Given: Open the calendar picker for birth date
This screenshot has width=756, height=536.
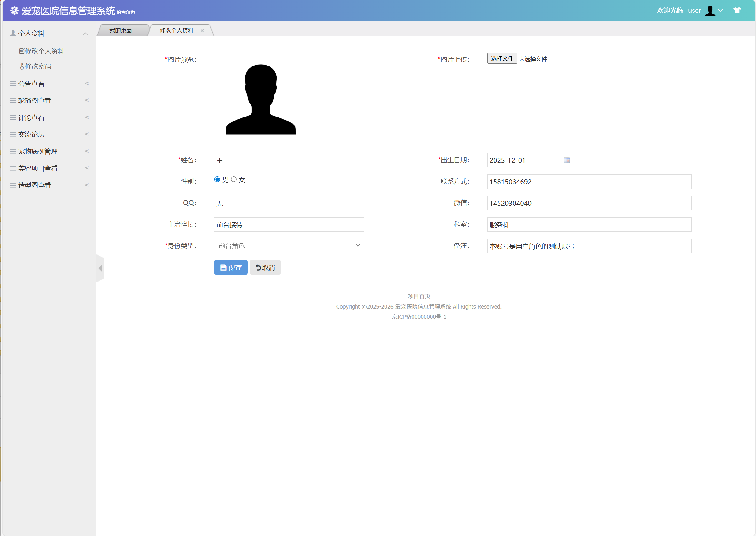Looking at the screenshot, I should point(566,160).
